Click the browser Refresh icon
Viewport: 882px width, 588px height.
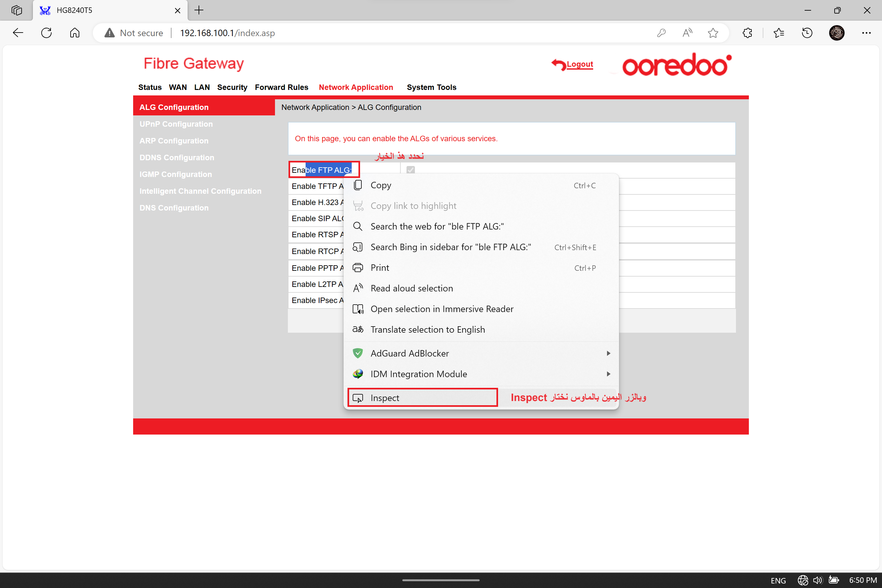point(46,33)
